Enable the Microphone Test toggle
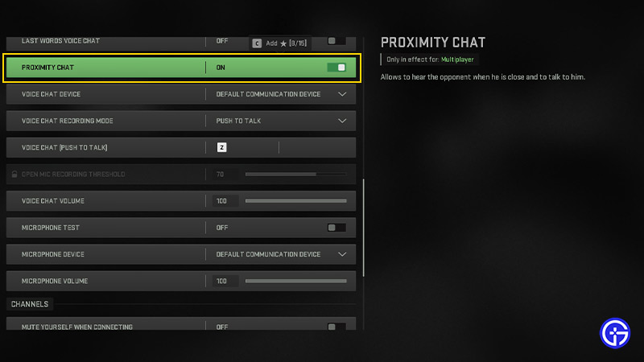Viewport: 644px width, 362px height. (x=336, y=228)
